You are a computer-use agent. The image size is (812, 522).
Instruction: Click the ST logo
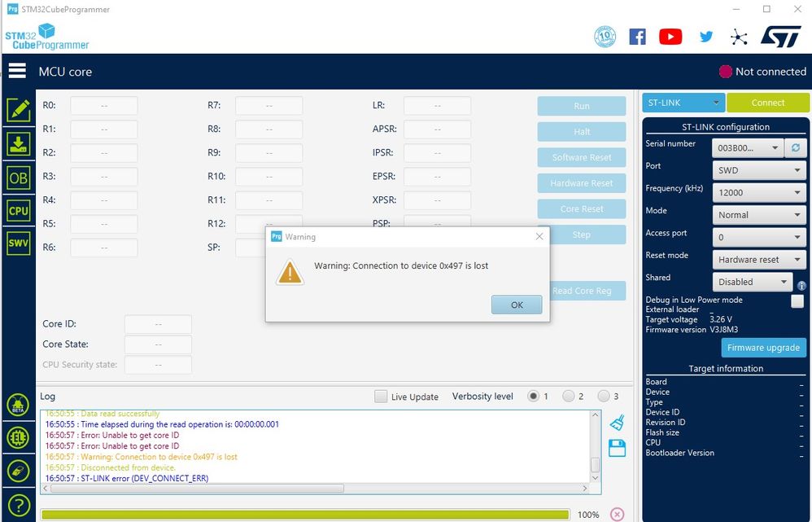pyautogui.click(x=781, y=37)
